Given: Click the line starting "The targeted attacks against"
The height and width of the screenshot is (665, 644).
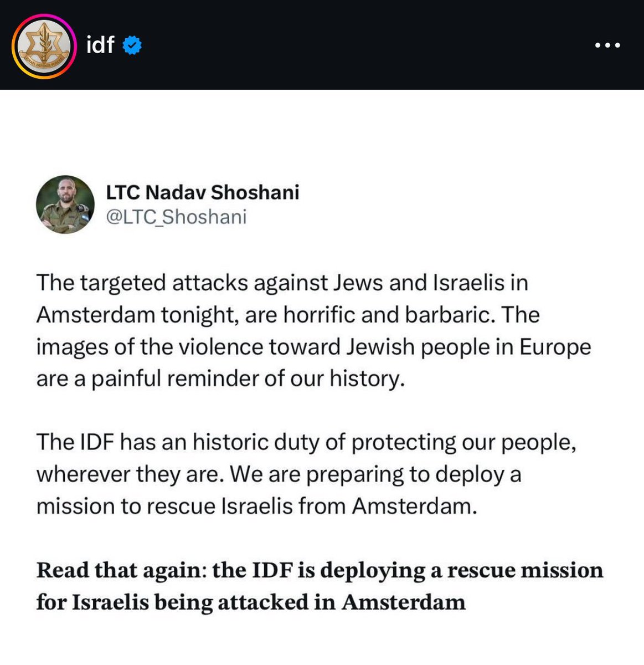Looking at the screenshot, I should pos(282,283).
